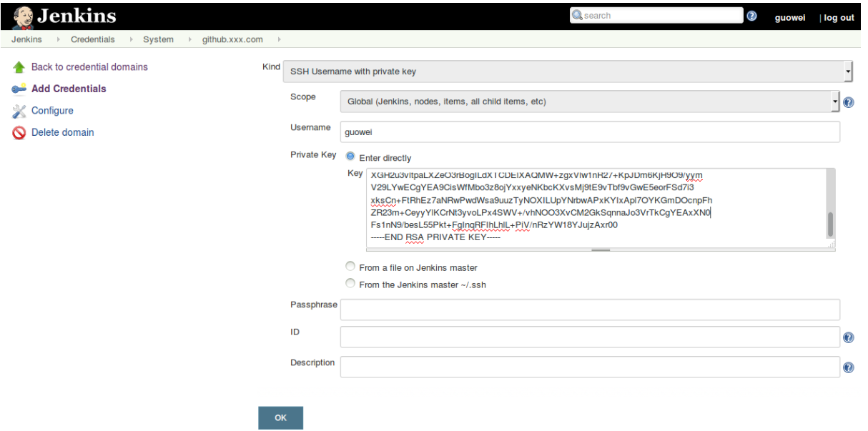Go to Credentials in breadcrumb
Screen dimensions: 868x431
(92, 40)
